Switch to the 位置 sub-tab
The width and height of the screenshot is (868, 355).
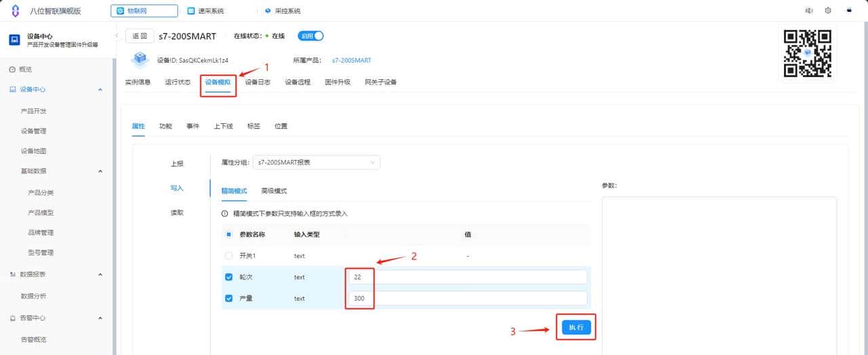(x=281, y=126)
